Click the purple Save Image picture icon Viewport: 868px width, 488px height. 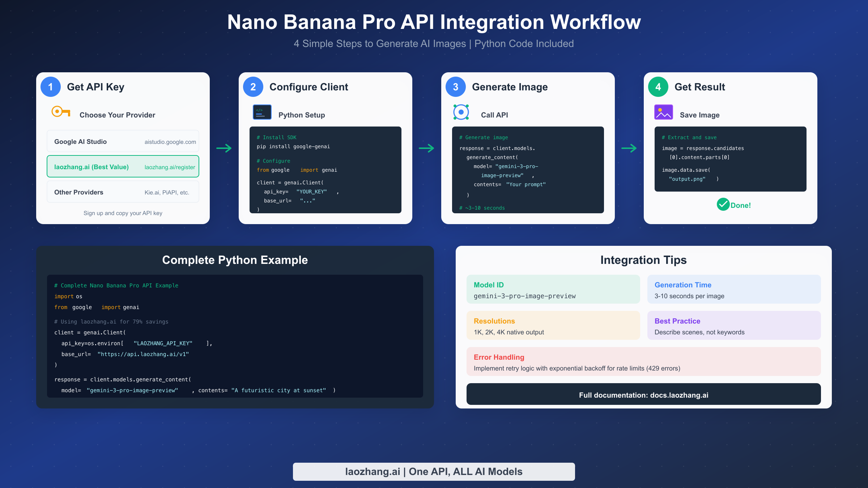[663, 112]
